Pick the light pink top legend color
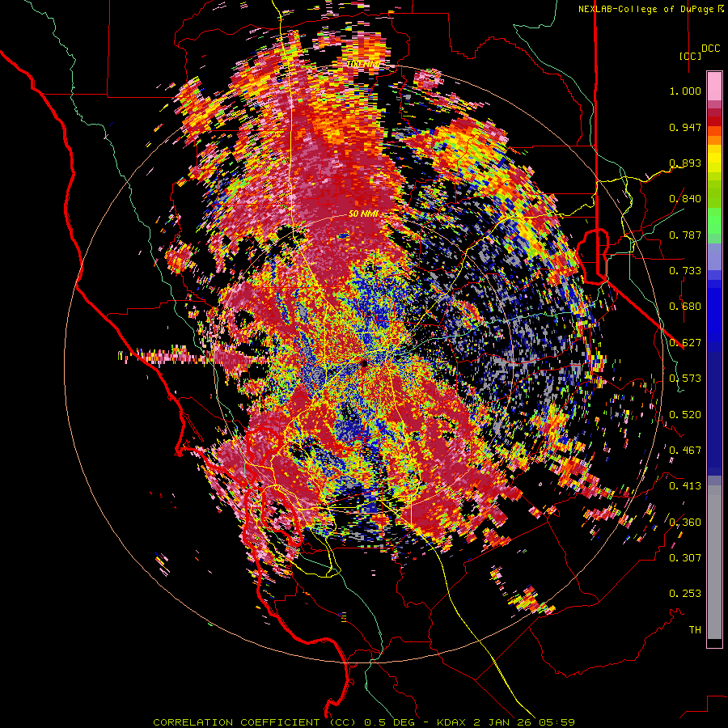The image size is (728, 728). pos(714,86)
